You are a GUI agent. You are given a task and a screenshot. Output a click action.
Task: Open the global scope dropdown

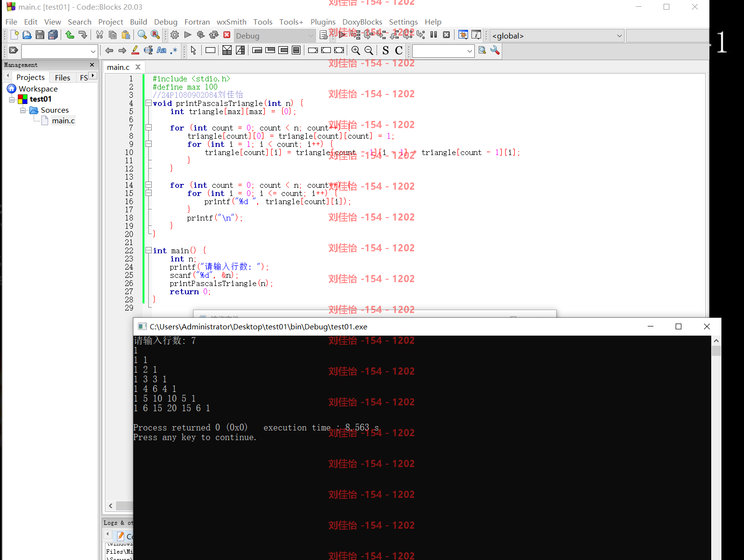[557, 36]
